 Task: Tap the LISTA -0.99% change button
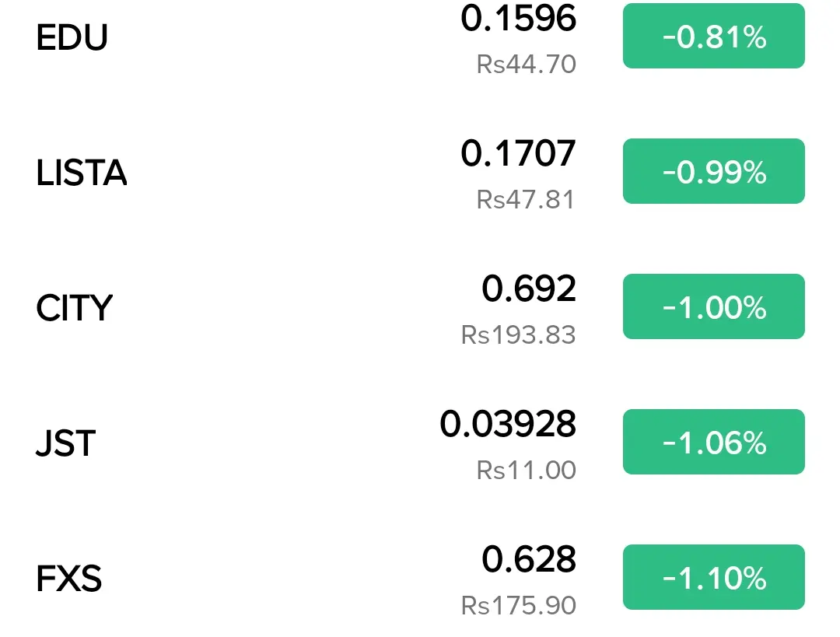(x=713, y=171)
